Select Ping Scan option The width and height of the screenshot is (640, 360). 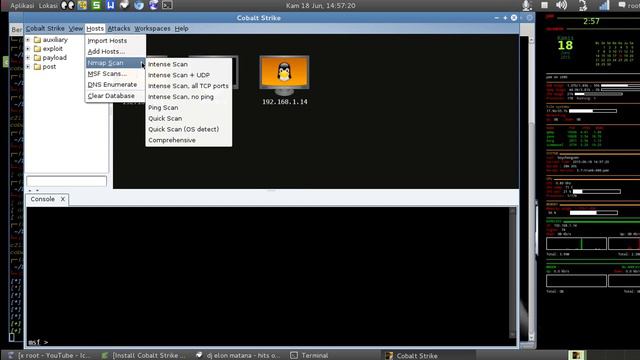pyautogui.click(x=189, y=108)
